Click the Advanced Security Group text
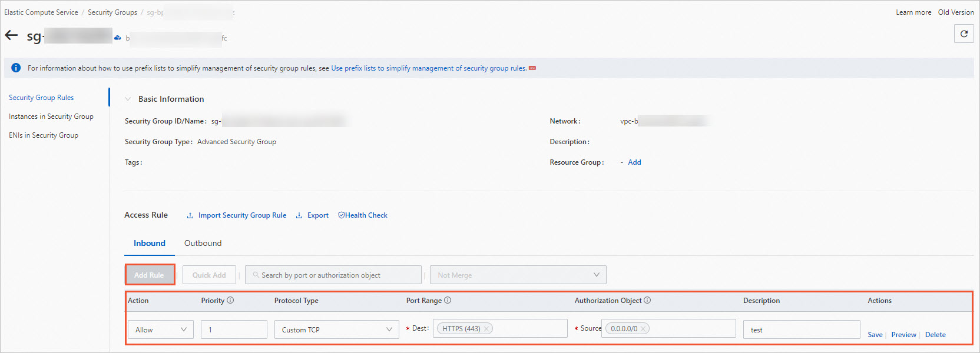 (x=237, y=142)
